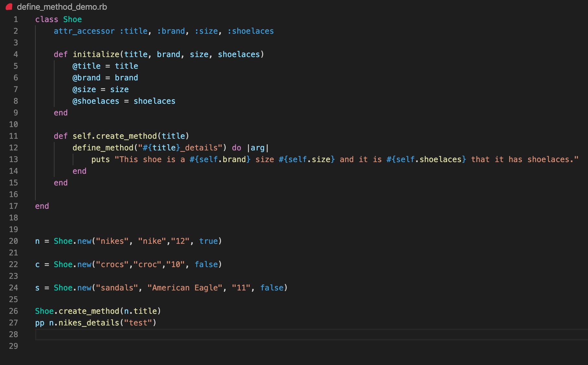Click line number 1 in the gutter
Screen dimensions: 588x365
[x=15, y=19]
